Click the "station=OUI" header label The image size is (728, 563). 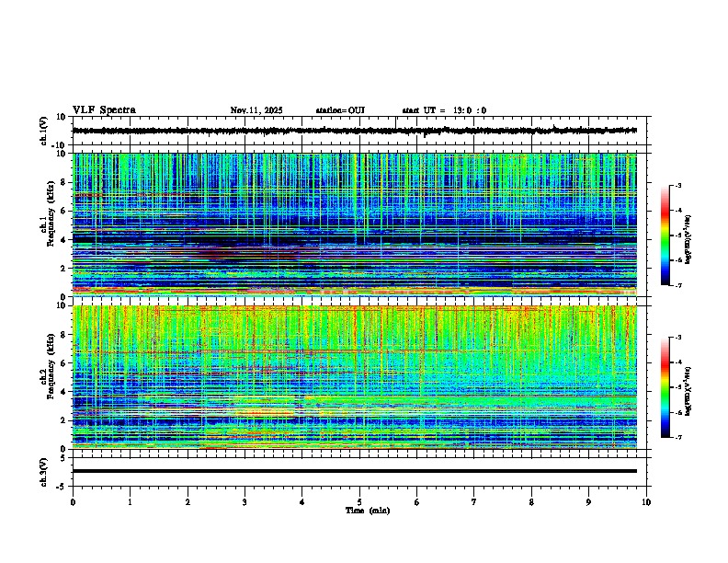click(x=340, y=110)
